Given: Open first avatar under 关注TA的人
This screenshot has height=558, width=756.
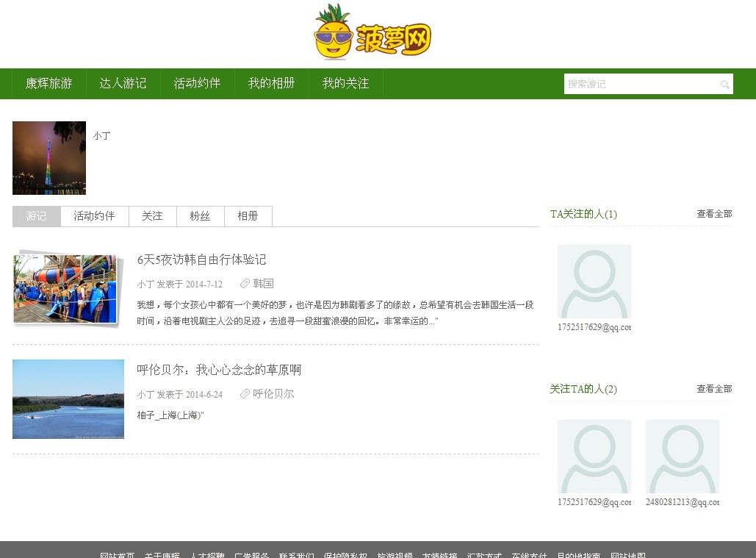Looking at the screenshot, I should [594, 457].
